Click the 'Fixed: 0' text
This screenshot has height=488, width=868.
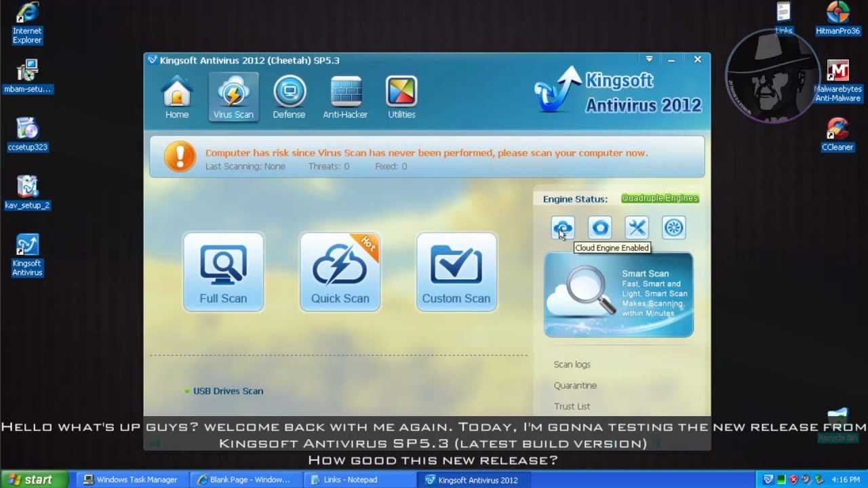391,166
